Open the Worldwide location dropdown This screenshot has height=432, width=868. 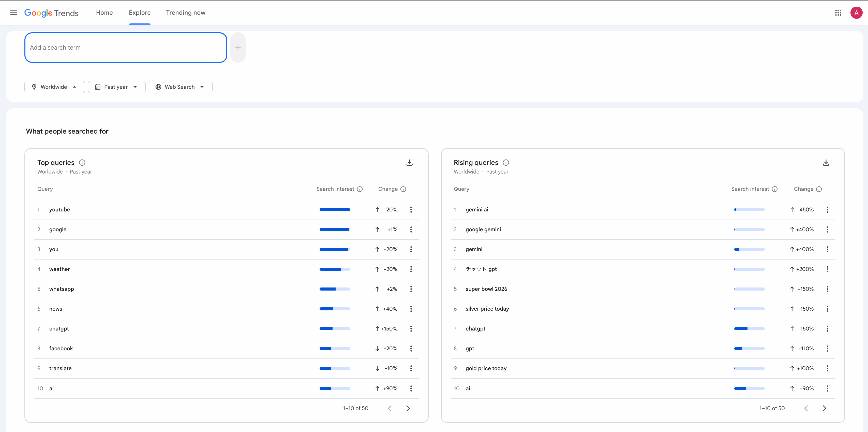54,87
